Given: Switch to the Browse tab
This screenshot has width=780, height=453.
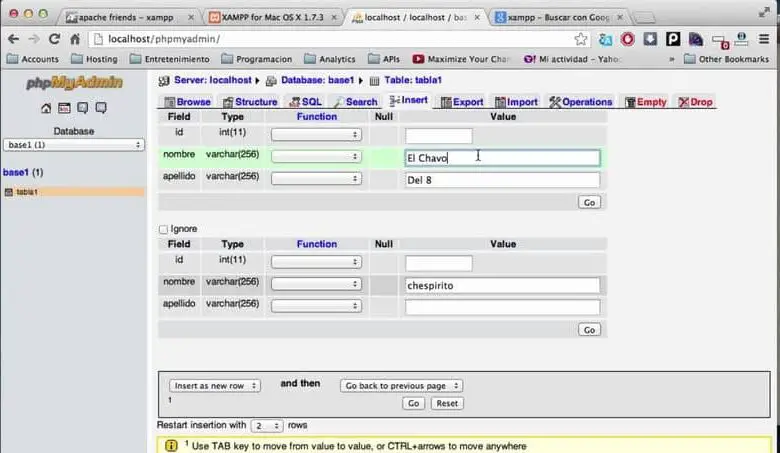Looking at the screenshot, I should coord(188,102).
